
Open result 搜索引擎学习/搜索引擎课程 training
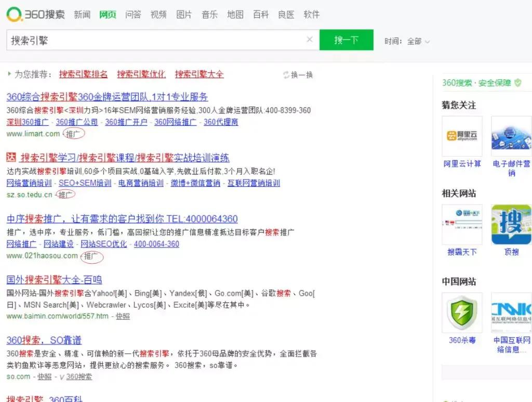click(x=125, y=158)
